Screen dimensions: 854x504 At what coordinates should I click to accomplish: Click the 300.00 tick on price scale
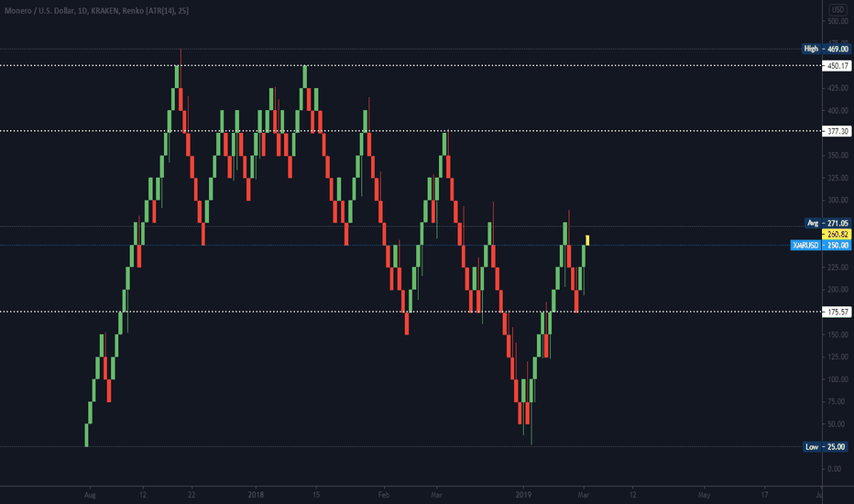click(838, 200)
